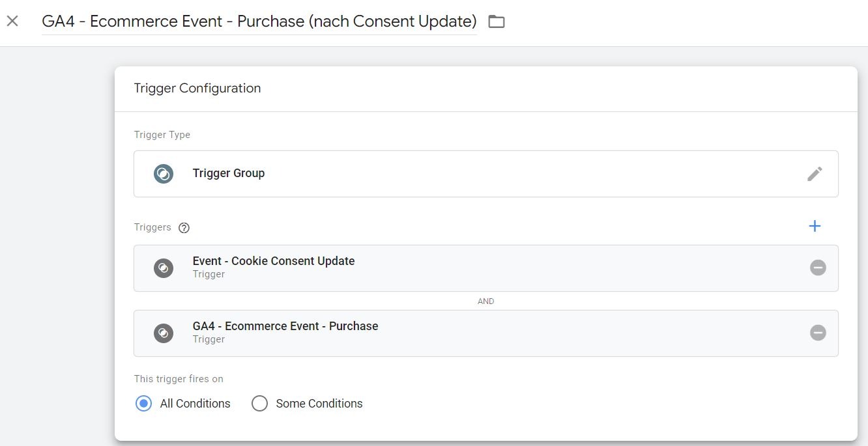
Task: Click the Trigger Group type icon
Action: tap(164, 174)
